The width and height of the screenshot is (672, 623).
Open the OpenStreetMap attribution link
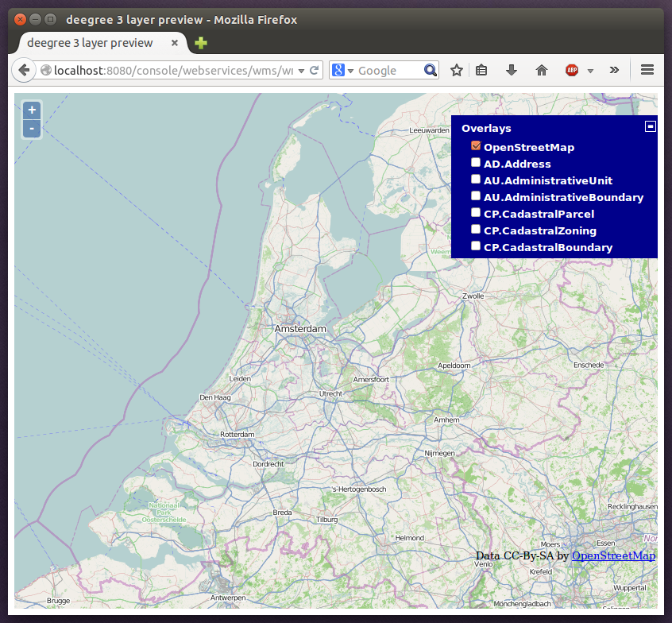click(613, 555)
